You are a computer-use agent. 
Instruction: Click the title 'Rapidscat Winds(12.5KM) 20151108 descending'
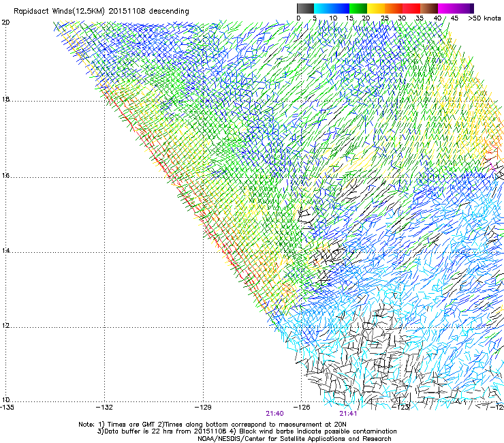(101, 12)
